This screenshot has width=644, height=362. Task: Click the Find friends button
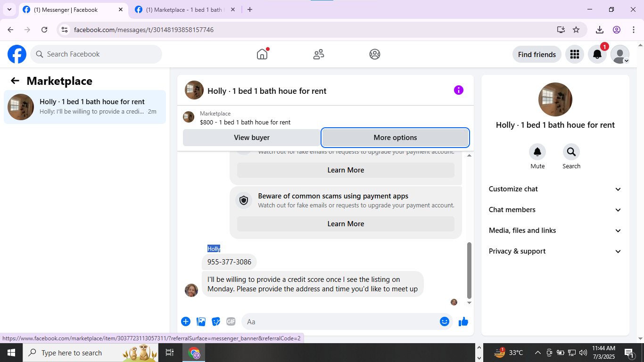(537, 54)
